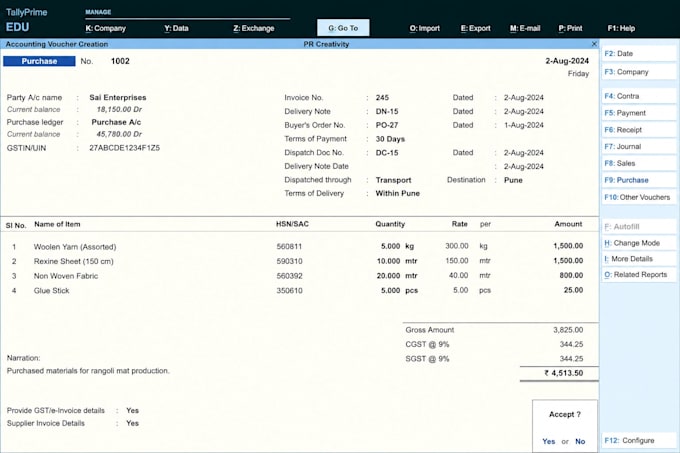This screenshot has width=680, height=453.
Task: Click the voucher date 2-Aug-2024
Action: coord(567,61)
